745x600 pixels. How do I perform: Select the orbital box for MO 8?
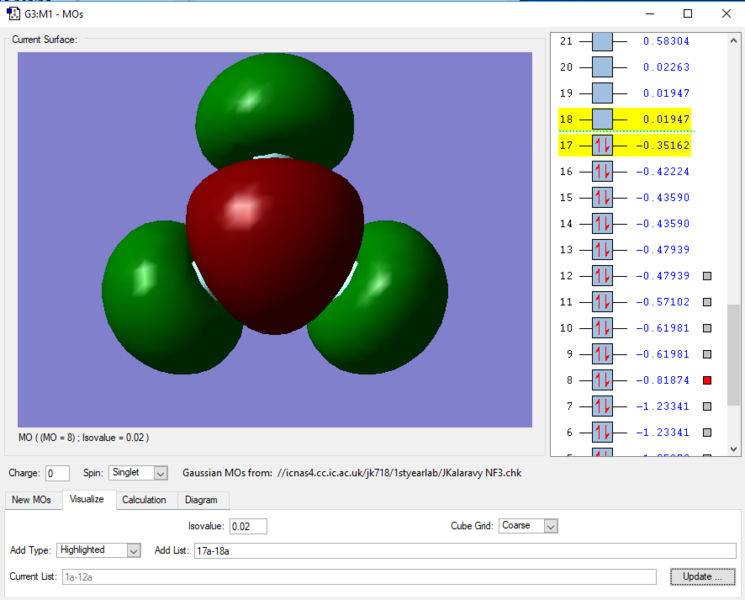point(602,380)
